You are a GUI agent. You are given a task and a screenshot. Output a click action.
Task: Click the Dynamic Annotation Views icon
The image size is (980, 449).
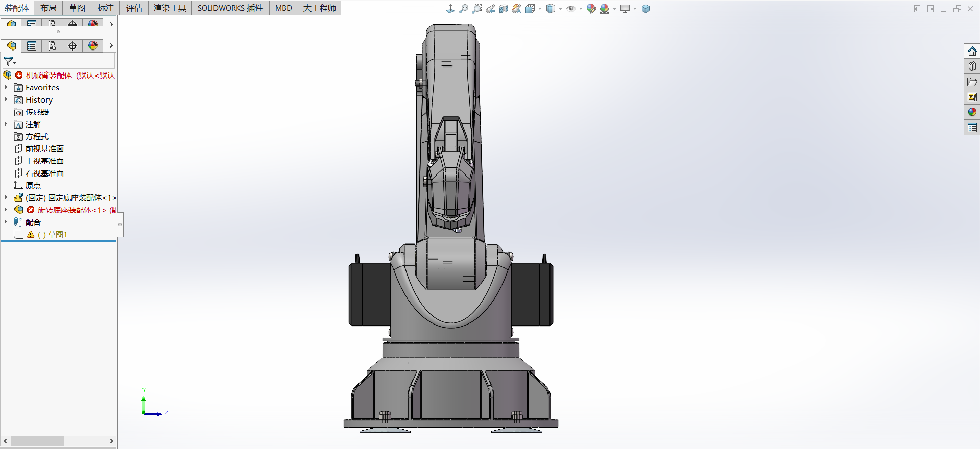(517, 9)
